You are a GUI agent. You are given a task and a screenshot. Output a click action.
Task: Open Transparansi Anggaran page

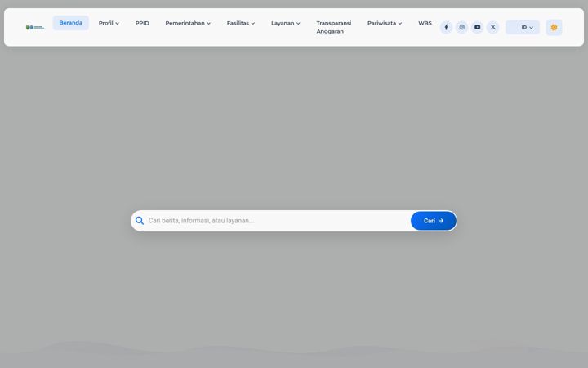click(x=334, y=27)
